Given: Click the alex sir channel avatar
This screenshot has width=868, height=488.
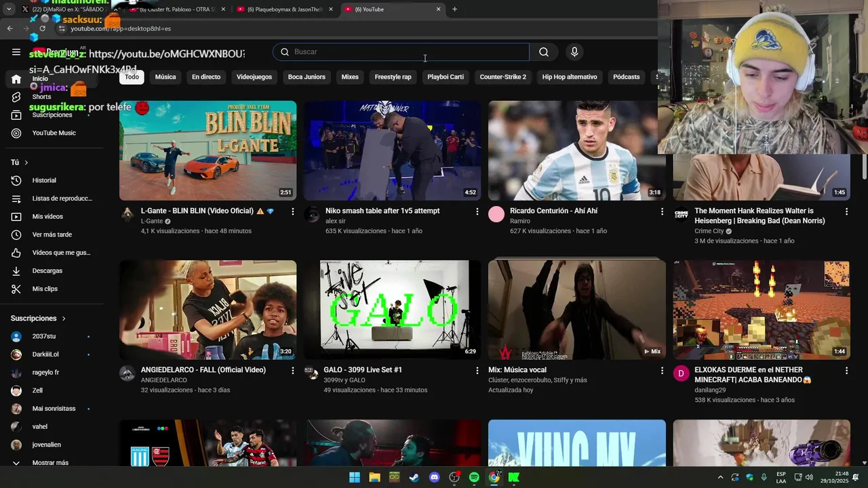Looking at the screenshot, I should [312, 215].
